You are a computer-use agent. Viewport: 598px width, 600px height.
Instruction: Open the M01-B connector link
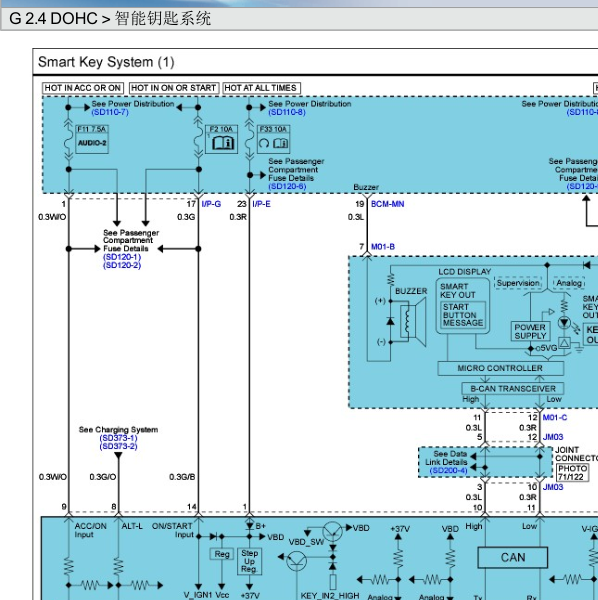click(383, 247)
